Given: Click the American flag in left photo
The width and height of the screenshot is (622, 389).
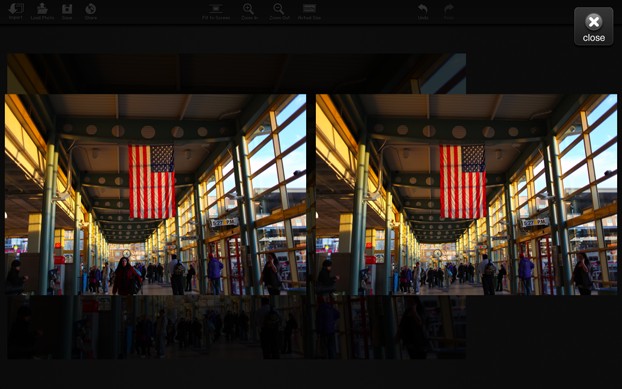Looking at the screenshot, I should point(152,182).
